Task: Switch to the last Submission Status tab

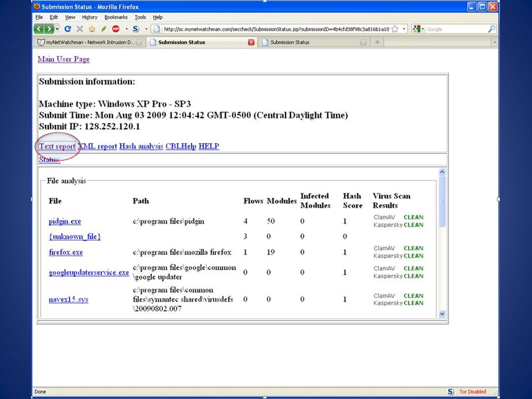Action: tap(314, 43)
